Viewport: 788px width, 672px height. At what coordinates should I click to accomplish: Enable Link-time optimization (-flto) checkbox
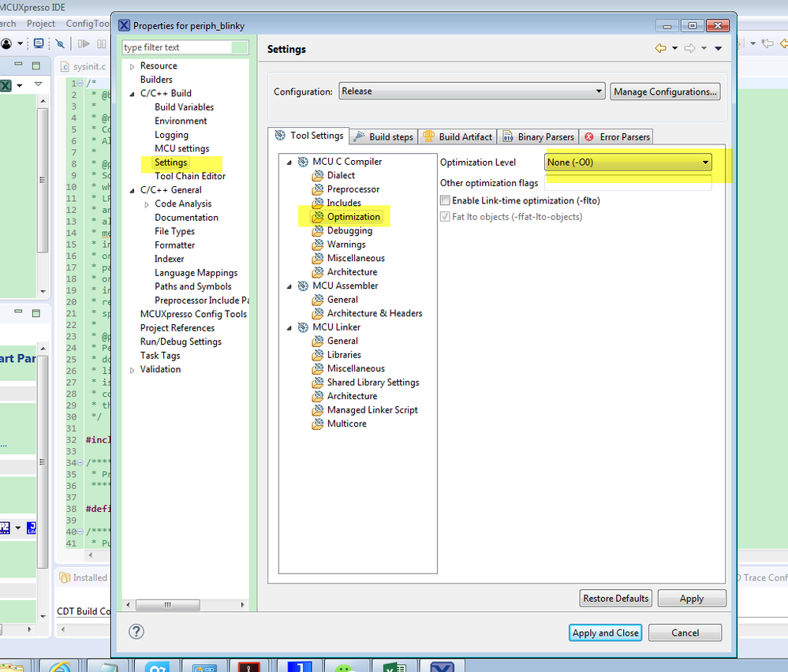445,200
